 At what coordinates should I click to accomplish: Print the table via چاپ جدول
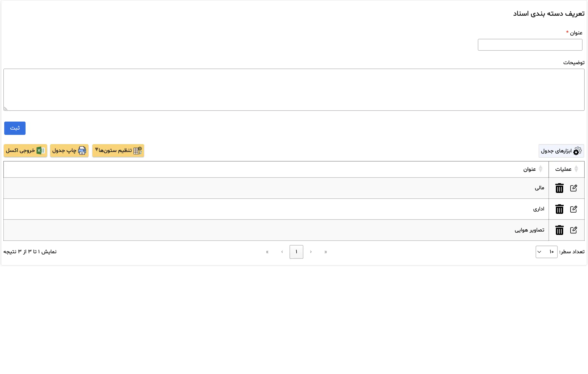(x=69, y=150)
